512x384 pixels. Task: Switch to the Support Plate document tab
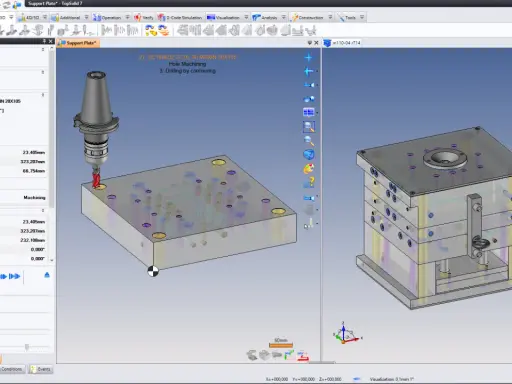(x=78, y=43)
